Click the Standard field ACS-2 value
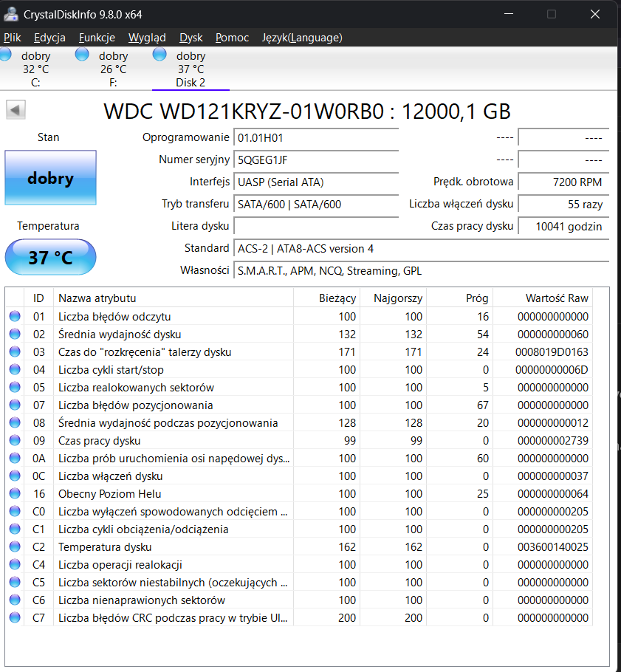Screen dimensions: 621x672 [x=422, y=249]
